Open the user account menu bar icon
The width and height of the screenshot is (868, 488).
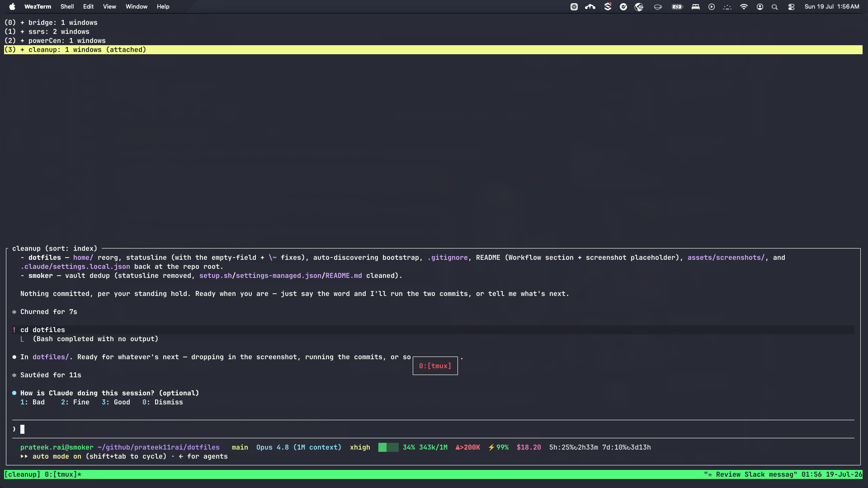[760, 7]
